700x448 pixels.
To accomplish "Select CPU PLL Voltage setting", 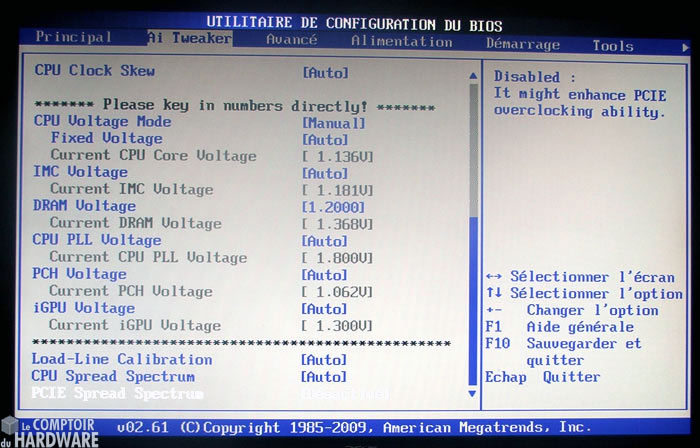I will (x=97, y=240).
